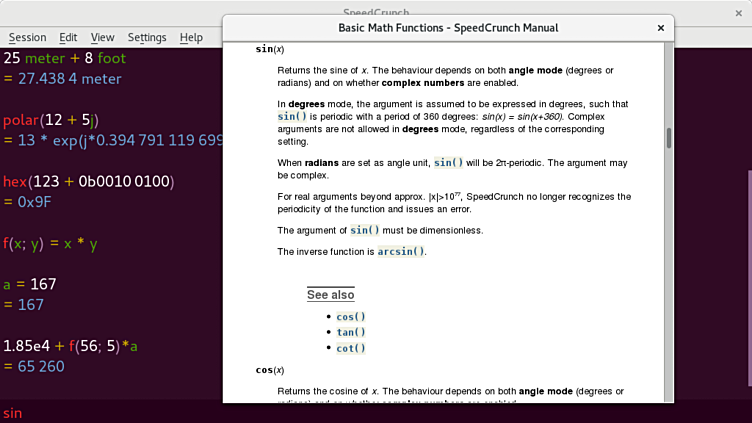Open the Help menu

tap(191, 37)
